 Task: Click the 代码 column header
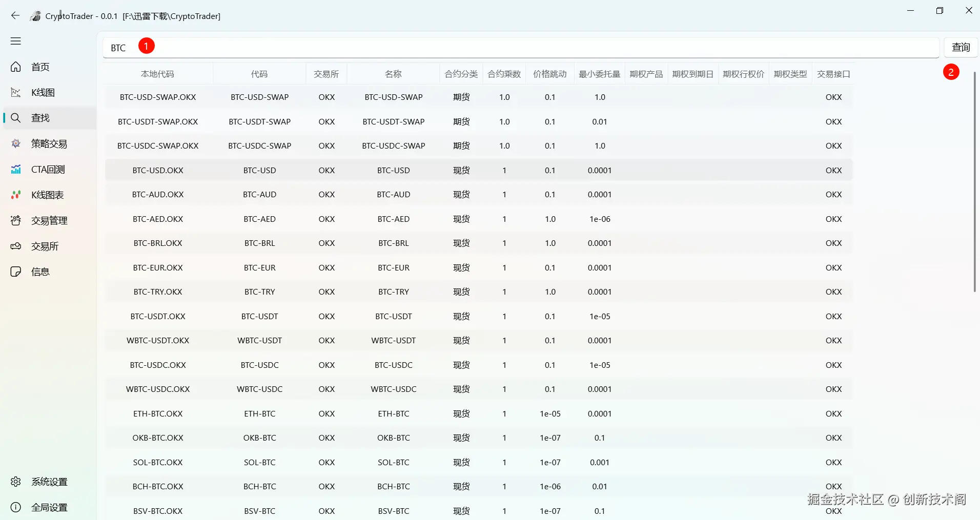point(259,74)
